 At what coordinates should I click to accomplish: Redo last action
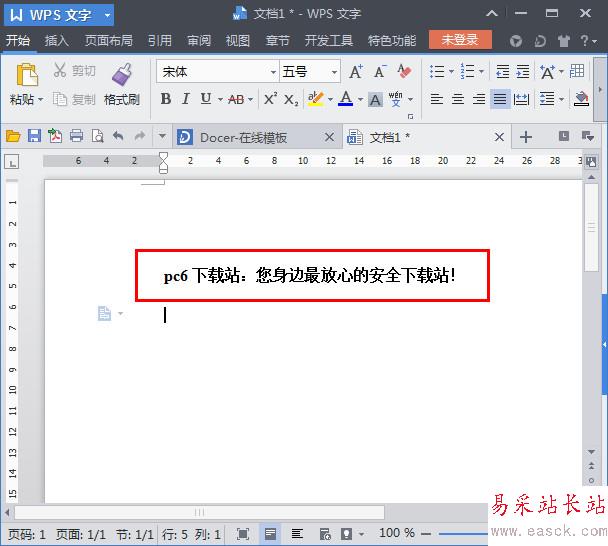tap(139, 136)
